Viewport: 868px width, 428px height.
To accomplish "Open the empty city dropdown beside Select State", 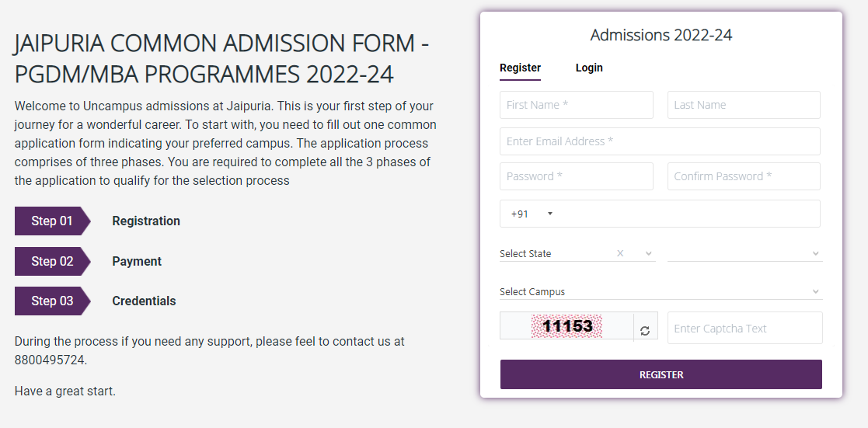I will (x=744, y=253).
